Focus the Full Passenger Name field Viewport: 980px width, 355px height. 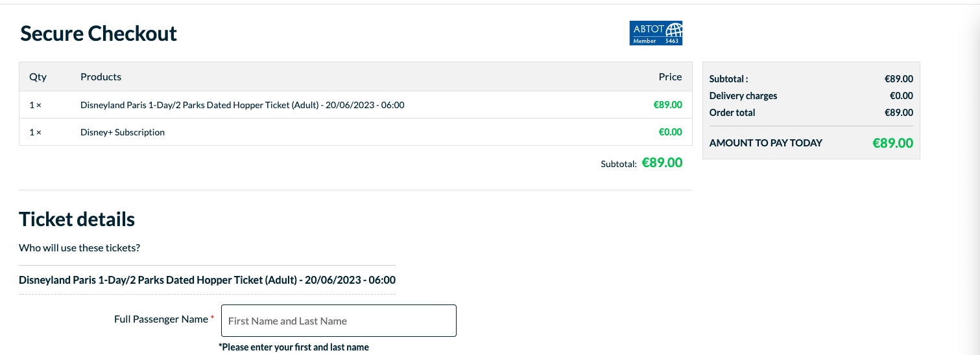[339, 321]
